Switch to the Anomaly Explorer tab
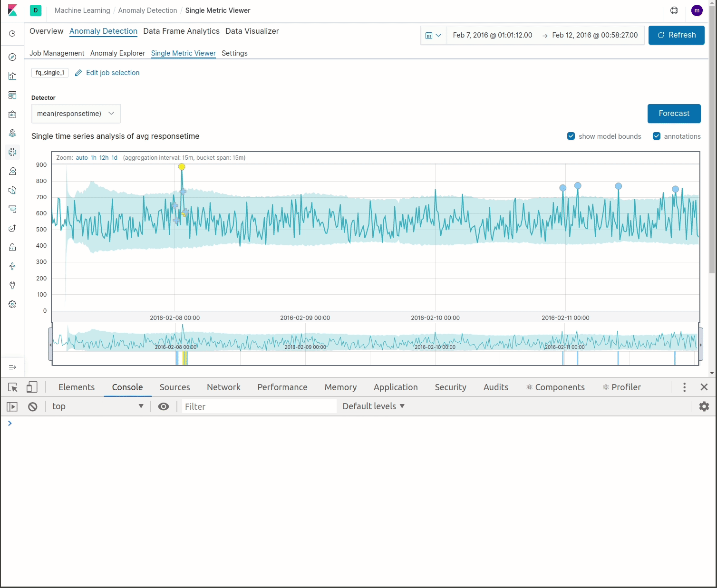Viewport: 717px width, 588px height. click(117, 53)
